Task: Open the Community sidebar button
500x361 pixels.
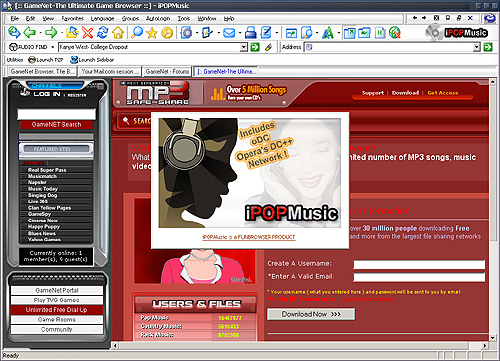Action: pyautogui.click(x=57, y=329)
